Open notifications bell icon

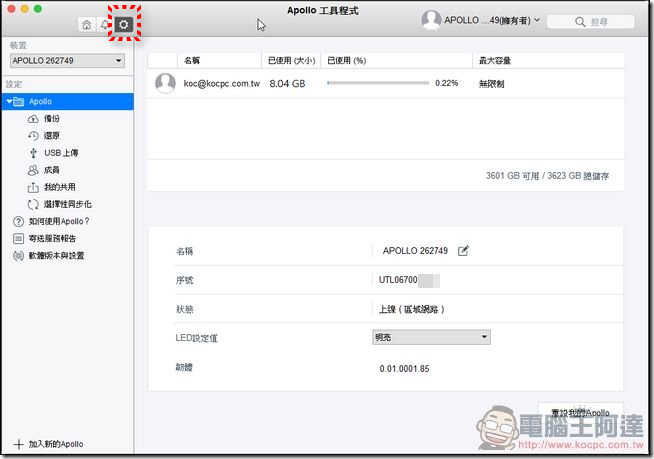(x=104, y=25)
